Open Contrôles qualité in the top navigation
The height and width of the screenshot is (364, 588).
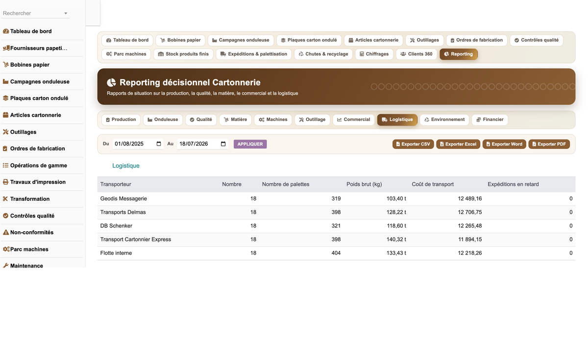(536, 40)
